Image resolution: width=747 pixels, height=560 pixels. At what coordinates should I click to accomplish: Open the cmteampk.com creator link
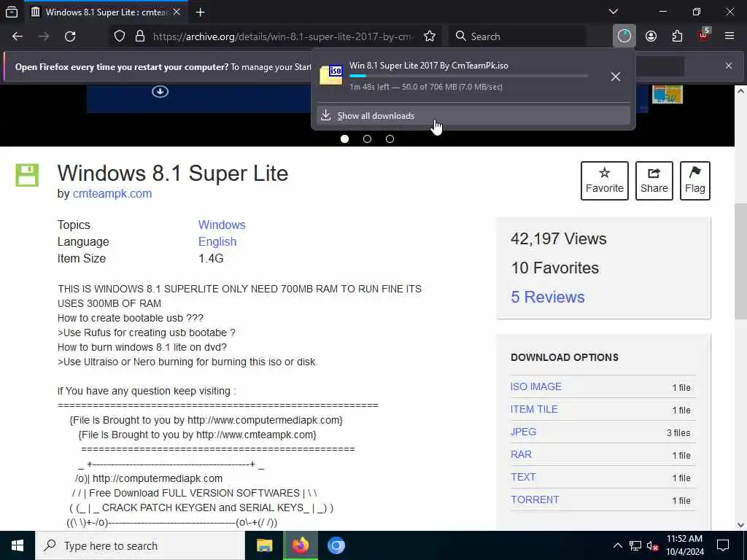pos(112,194)
